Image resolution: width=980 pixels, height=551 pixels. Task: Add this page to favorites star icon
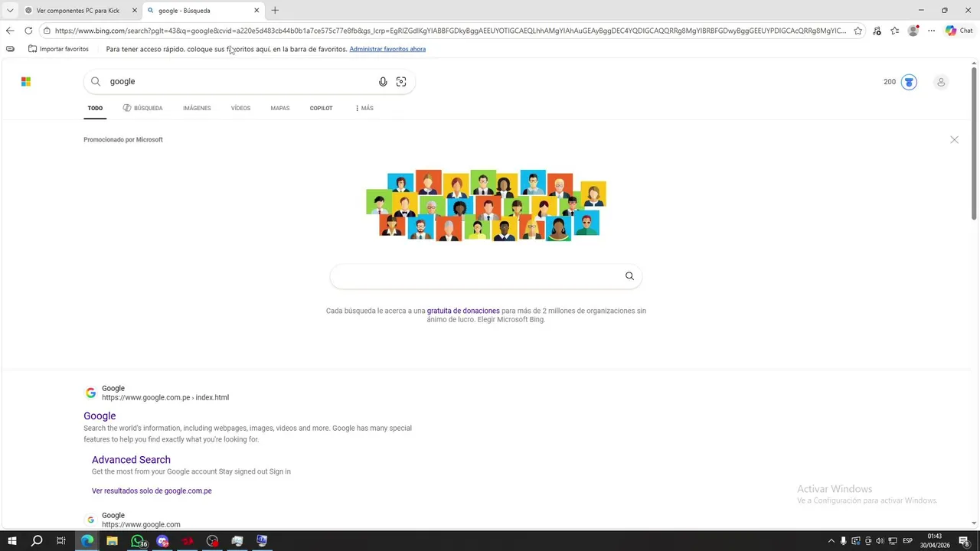click(x=857, y=31)
